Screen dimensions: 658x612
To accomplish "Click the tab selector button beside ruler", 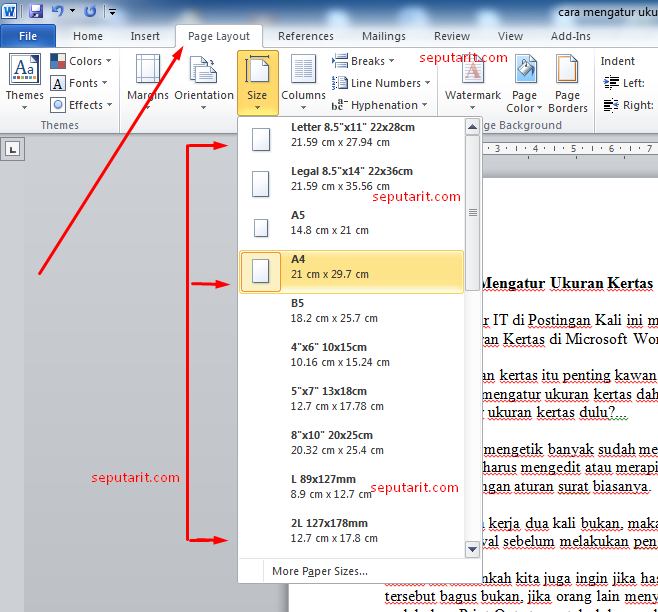I will 13,149.
